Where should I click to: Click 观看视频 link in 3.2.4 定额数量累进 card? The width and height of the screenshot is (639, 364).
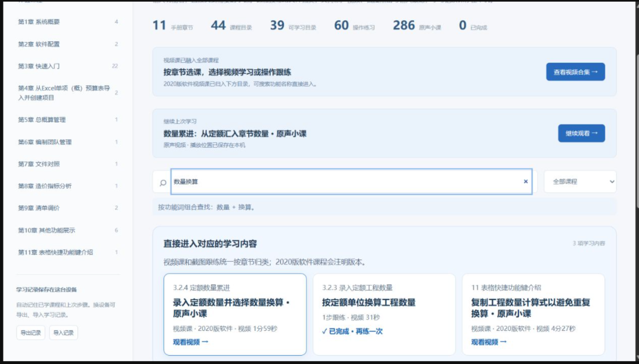pos(191,342)
